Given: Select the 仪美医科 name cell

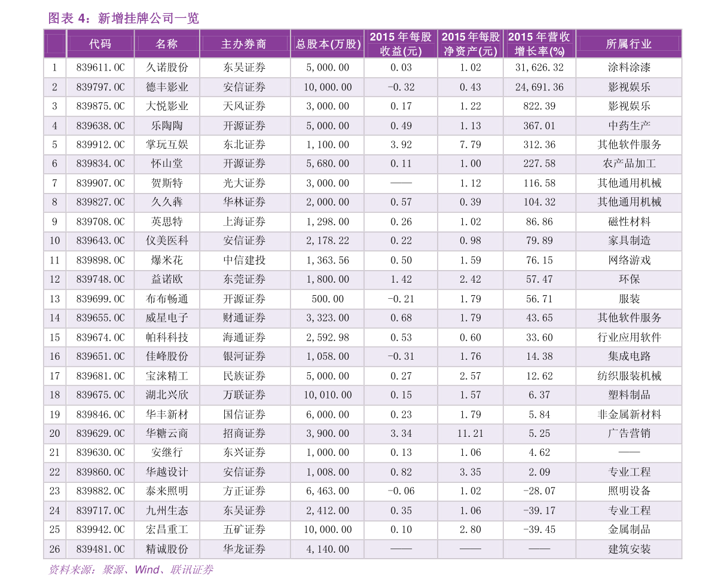Looking at the screenshot, I should point(167,241).
